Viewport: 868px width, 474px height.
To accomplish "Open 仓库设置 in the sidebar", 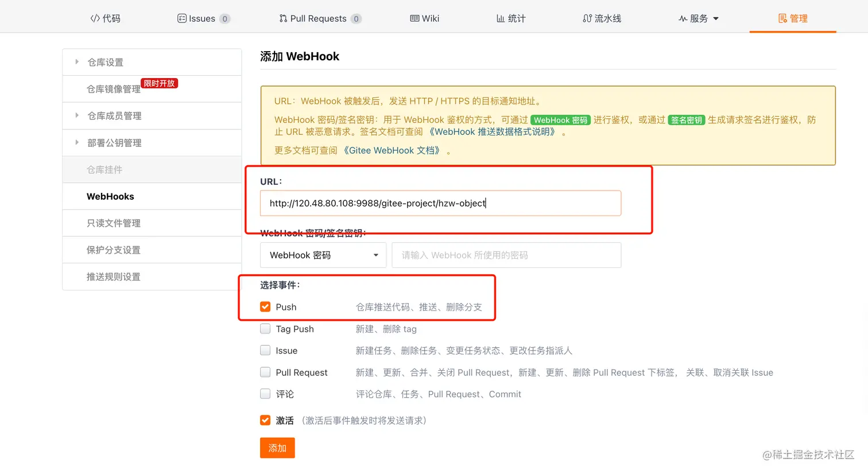I will tap(152, 62).
